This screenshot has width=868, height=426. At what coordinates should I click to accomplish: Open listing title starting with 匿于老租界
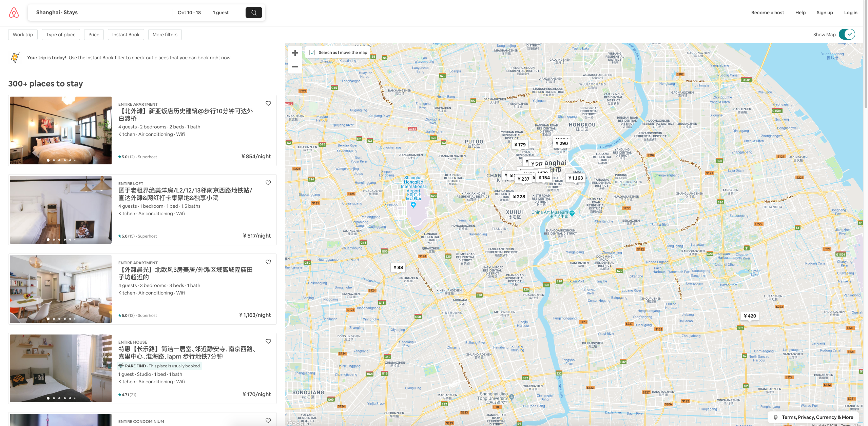click(x=185, y=194)
